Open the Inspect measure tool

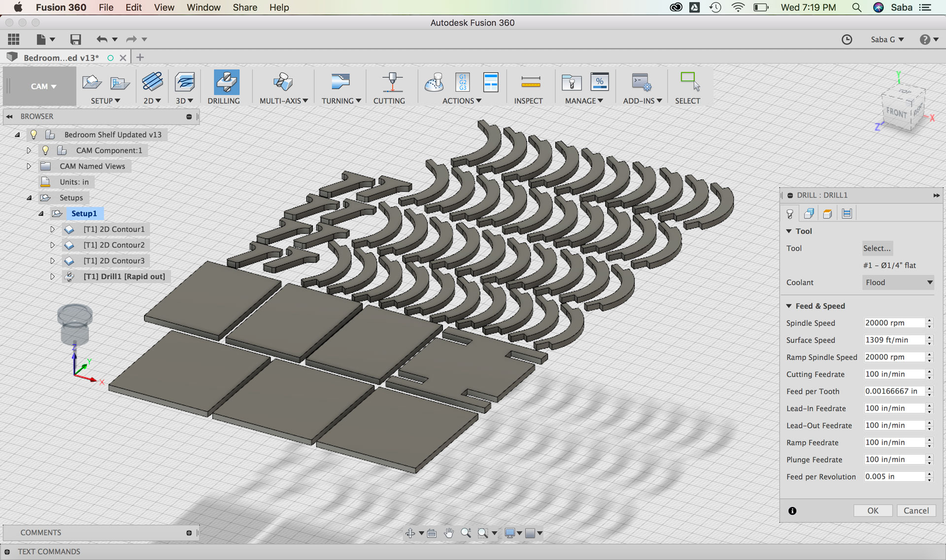click(x=530, y=82)
